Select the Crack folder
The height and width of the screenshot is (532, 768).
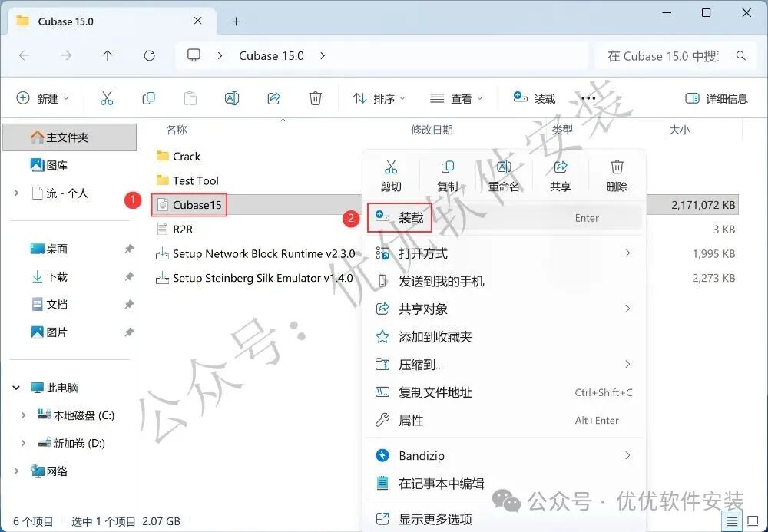pos(178,156)
